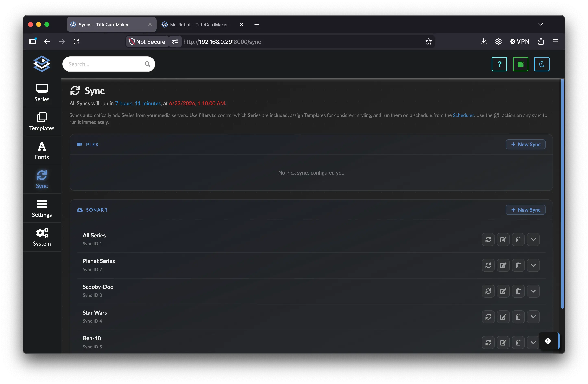Open the browser extensions menu
Image resolution: width=588 pixels, height=384 pixels.
541,41
